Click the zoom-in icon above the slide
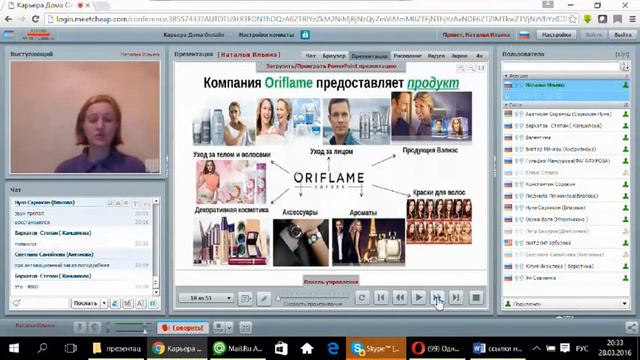This screenshot has width=640, height=360. pos(461,68)
